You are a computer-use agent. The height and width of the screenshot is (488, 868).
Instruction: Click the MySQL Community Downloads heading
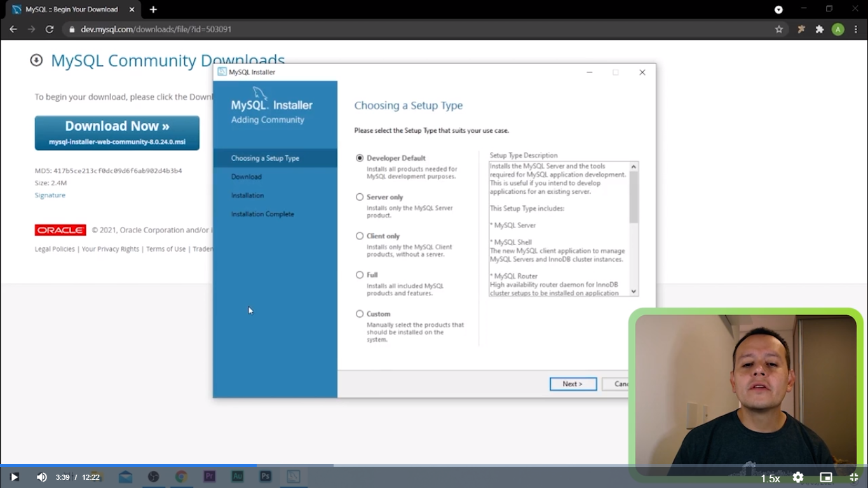pos(168,61)
